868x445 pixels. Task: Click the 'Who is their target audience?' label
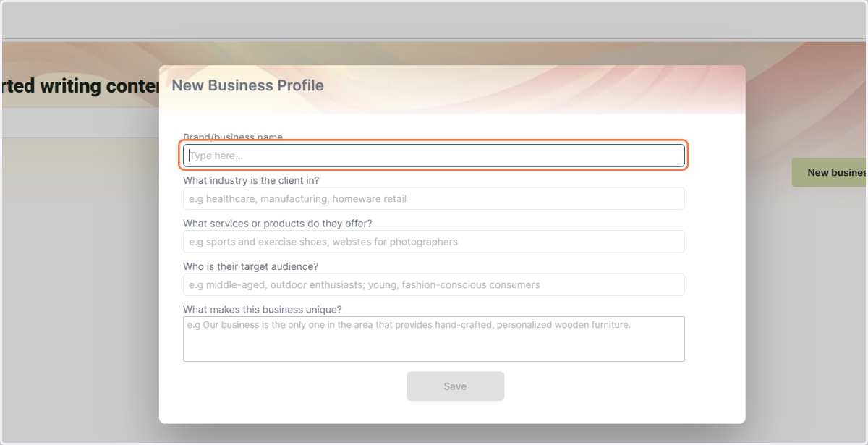coord(250,266)
